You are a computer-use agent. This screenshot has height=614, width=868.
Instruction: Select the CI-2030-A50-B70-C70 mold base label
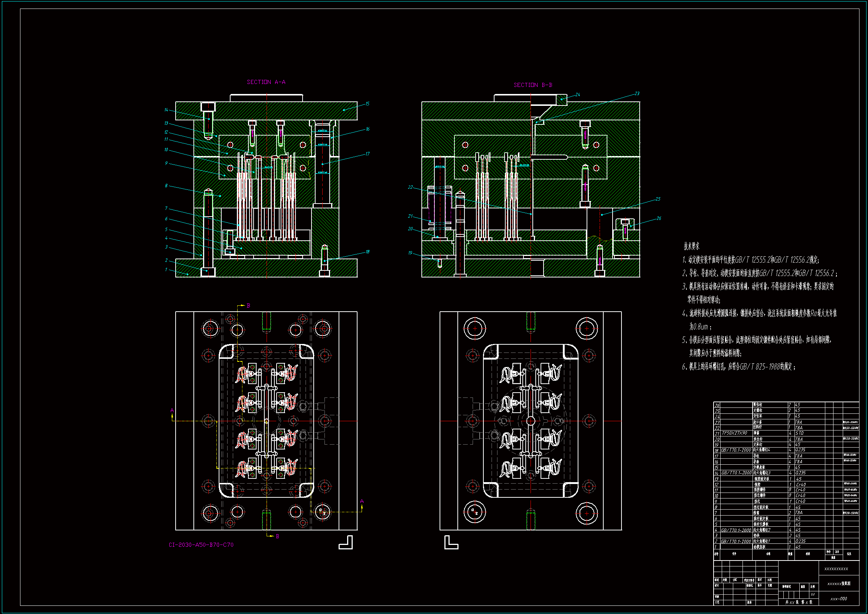click(201, 545)
